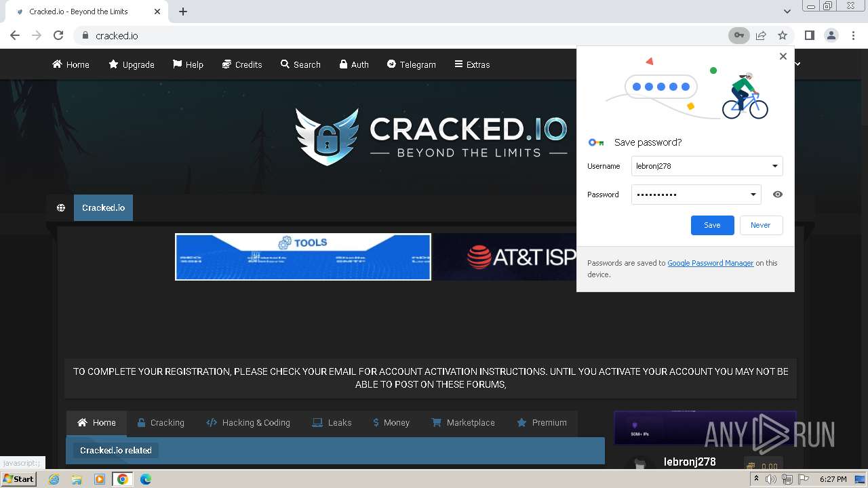Select the Hacking & Coding tab
This screenshot has height=488, width=868.
248,422
